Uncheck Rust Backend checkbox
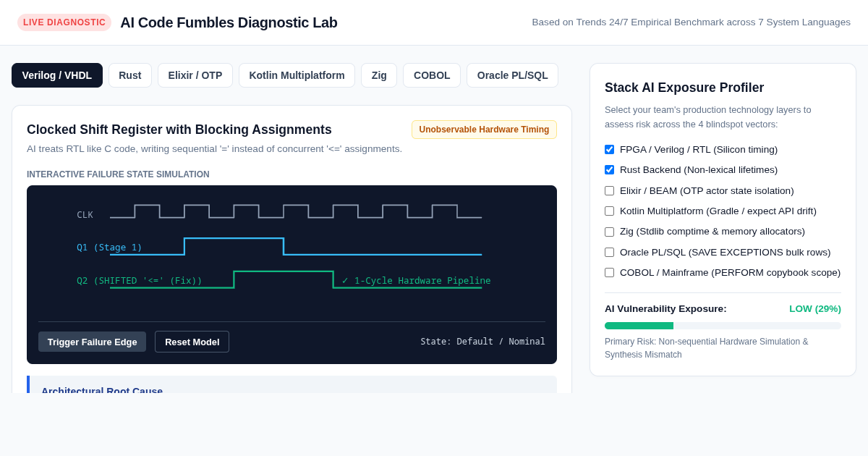This screenshot has height=456, width=868. [609, 170]
